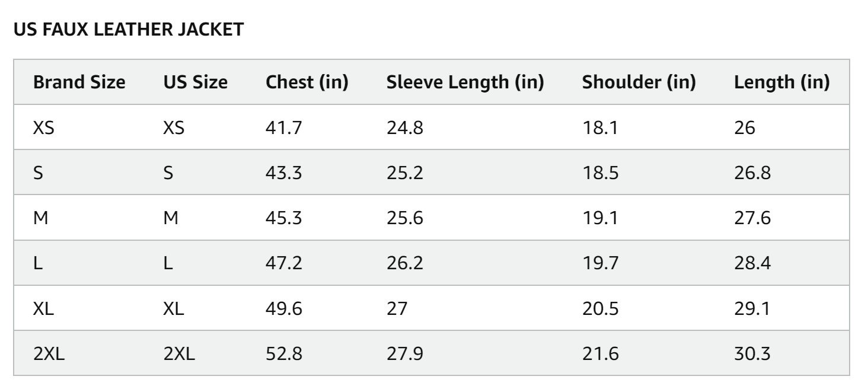Select sleeve length value 27
The image size is (868, 392).
point(397,308)
